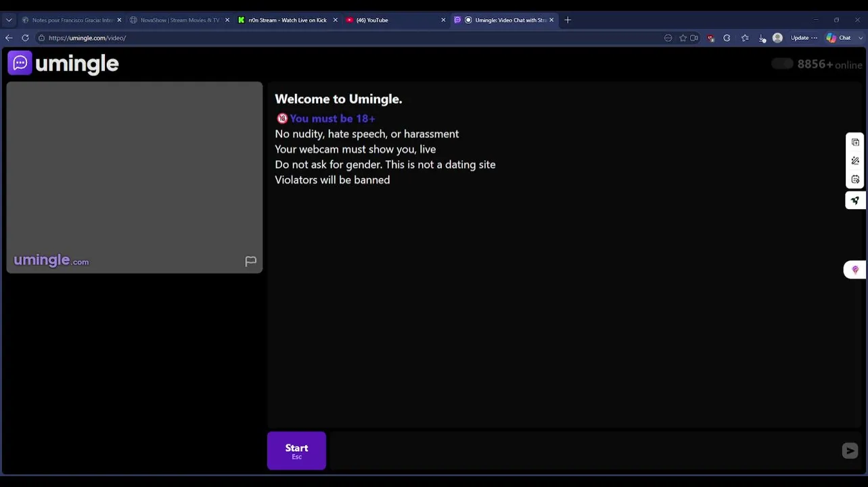Viewport: 868px width, 487px height.
Task: Click the address bar URL
Action: point(87,38)
